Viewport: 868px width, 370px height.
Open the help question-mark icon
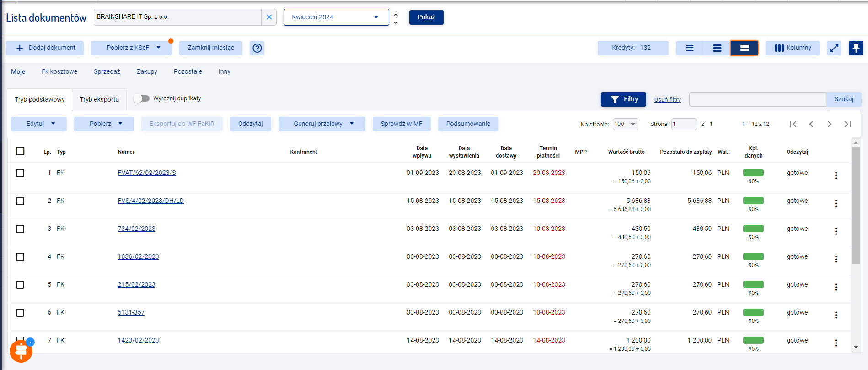[257, 48]
